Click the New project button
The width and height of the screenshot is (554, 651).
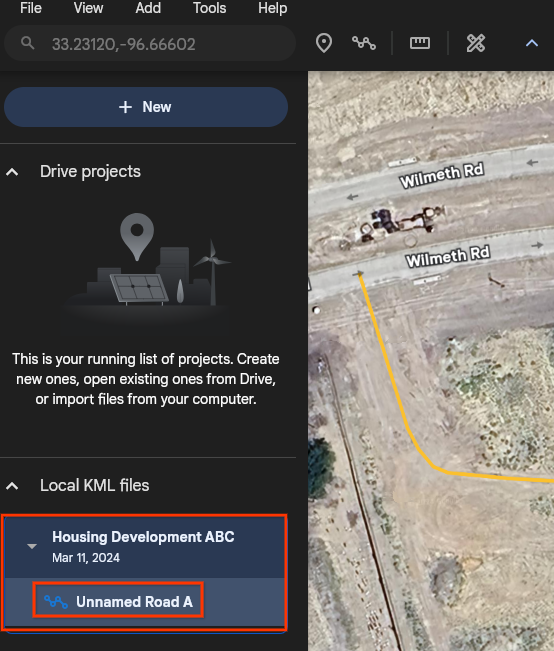tap(146, 107)
